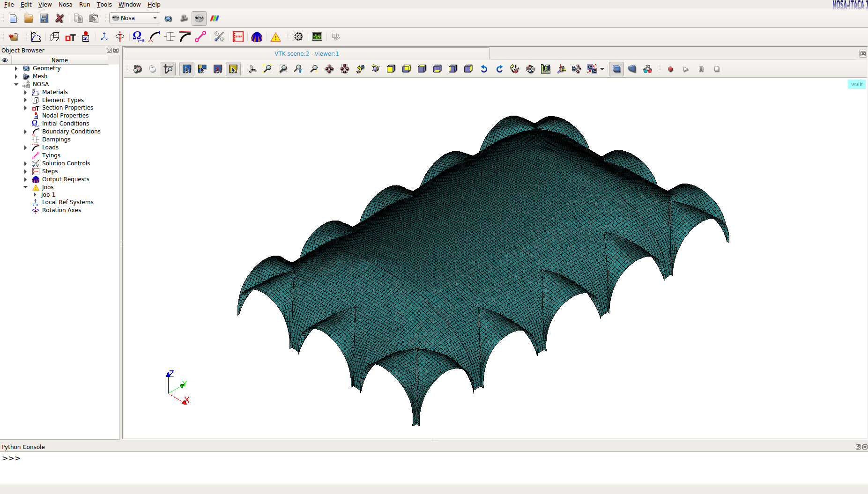The width and height of the screenshot is (868, 494).
Task: Click the dump view camera icon
Action: coord(137,69)
